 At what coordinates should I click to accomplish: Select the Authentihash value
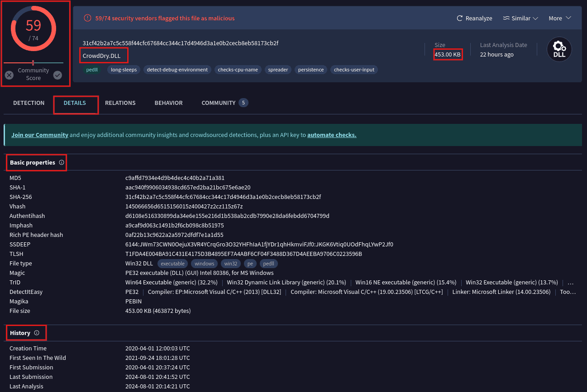(x=227, y=216)
